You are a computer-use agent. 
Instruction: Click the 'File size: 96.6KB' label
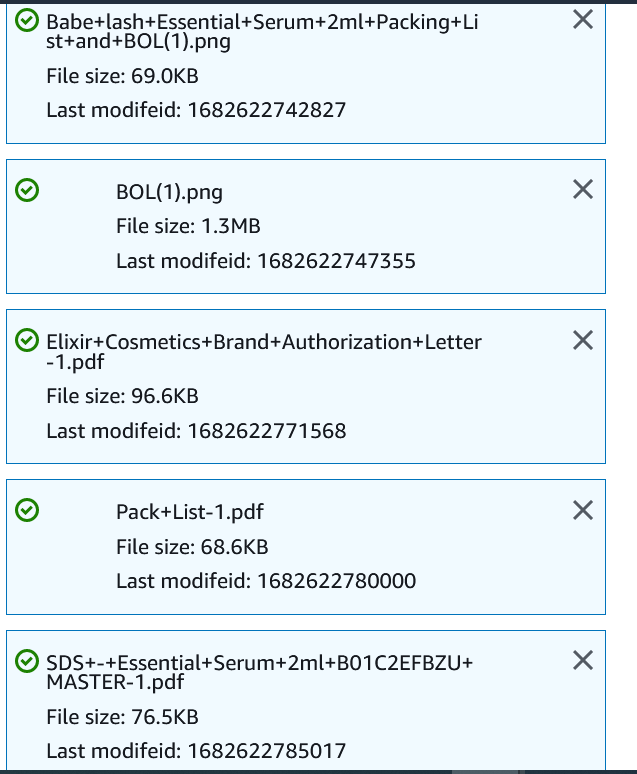[x=122, y=397]
